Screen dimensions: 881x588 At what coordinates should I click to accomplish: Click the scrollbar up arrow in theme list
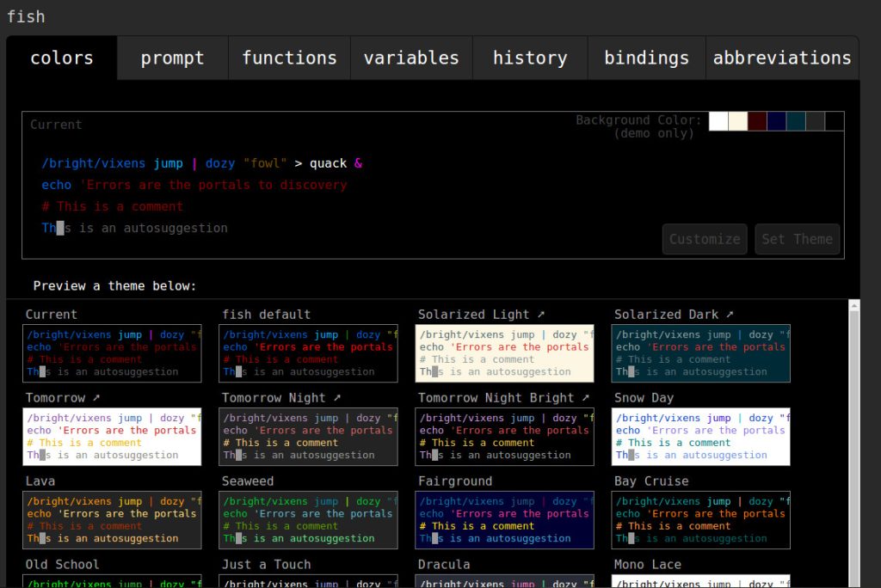click(853, 306)
